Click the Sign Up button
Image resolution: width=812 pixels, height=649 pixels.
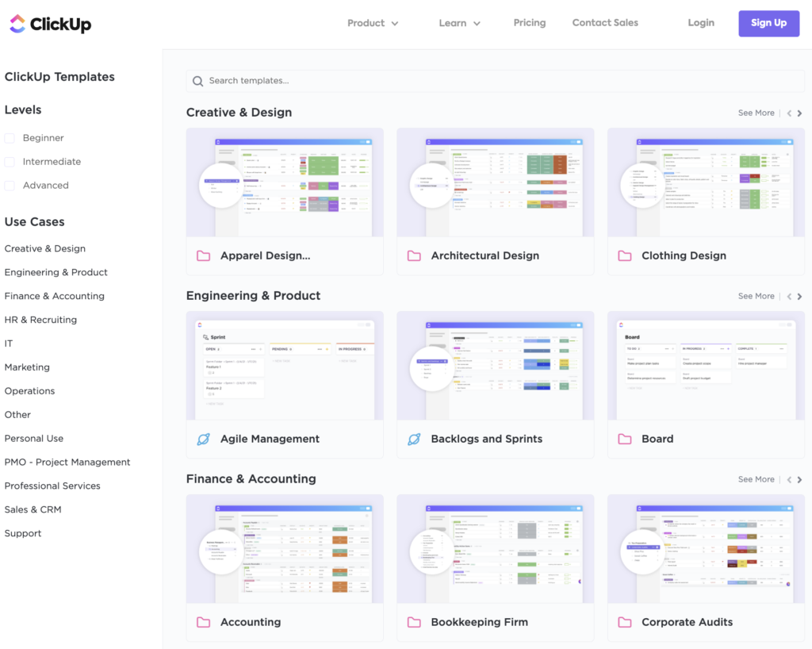pos(768,23)
